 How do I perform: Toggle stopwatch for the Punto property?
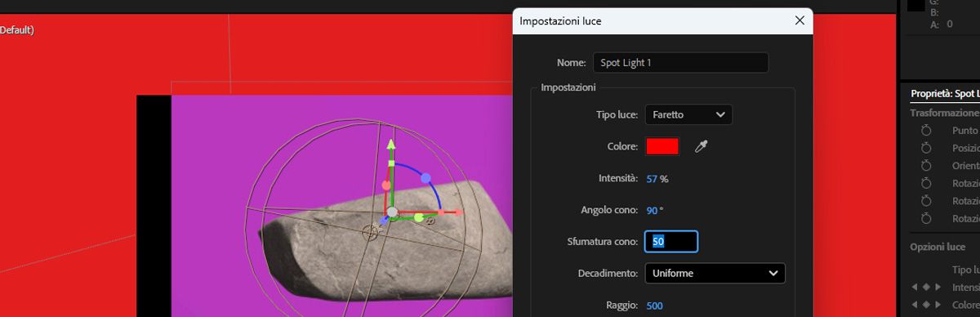[926, 131]
